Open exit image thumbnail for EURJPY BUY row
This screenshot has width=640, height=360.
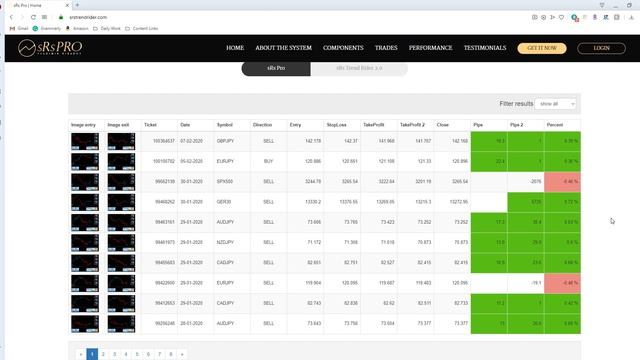[x=121, y=162]
